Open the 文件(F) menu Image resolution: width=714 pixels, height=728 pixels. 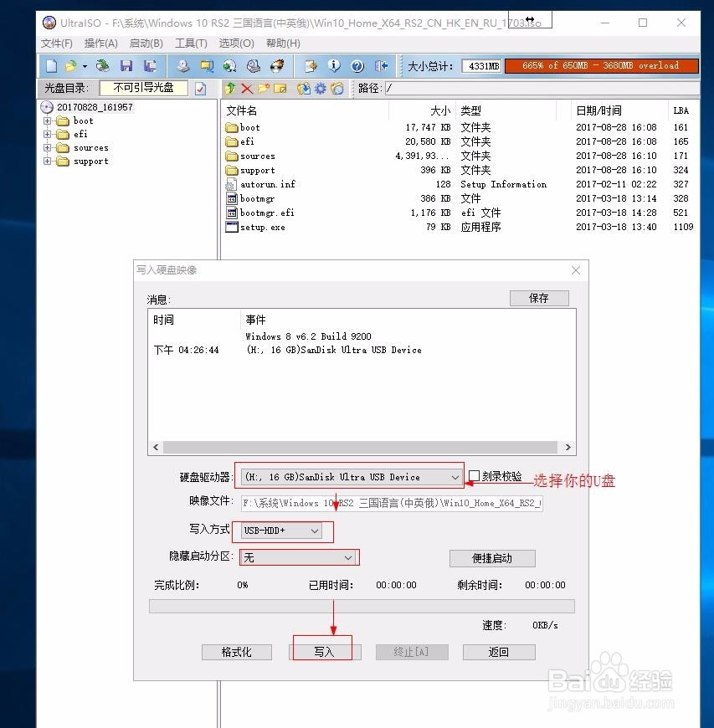[56, 43]
